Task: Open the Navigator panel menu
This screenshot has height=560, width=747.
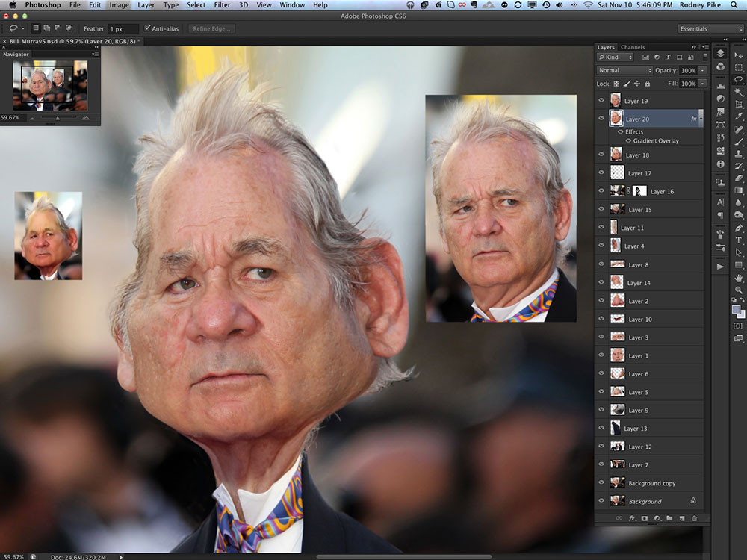Action: point(96,54)
